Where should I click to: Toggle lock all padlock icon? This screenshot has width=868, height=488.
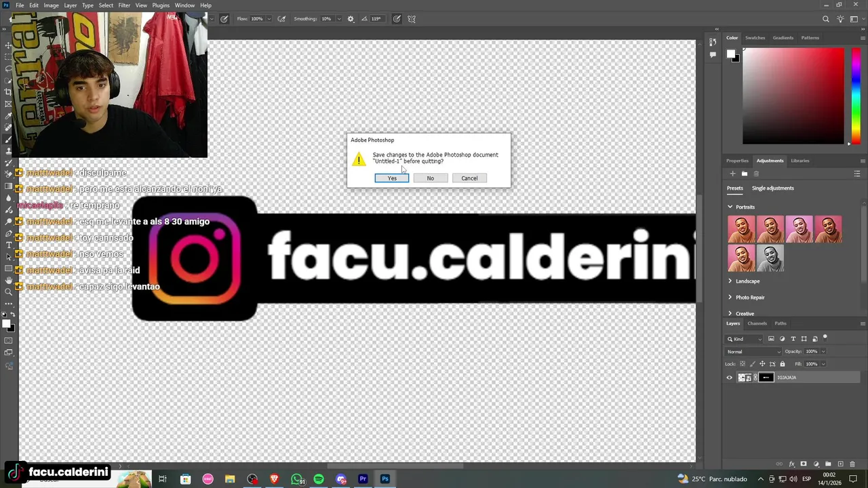[x=783, y=364]
